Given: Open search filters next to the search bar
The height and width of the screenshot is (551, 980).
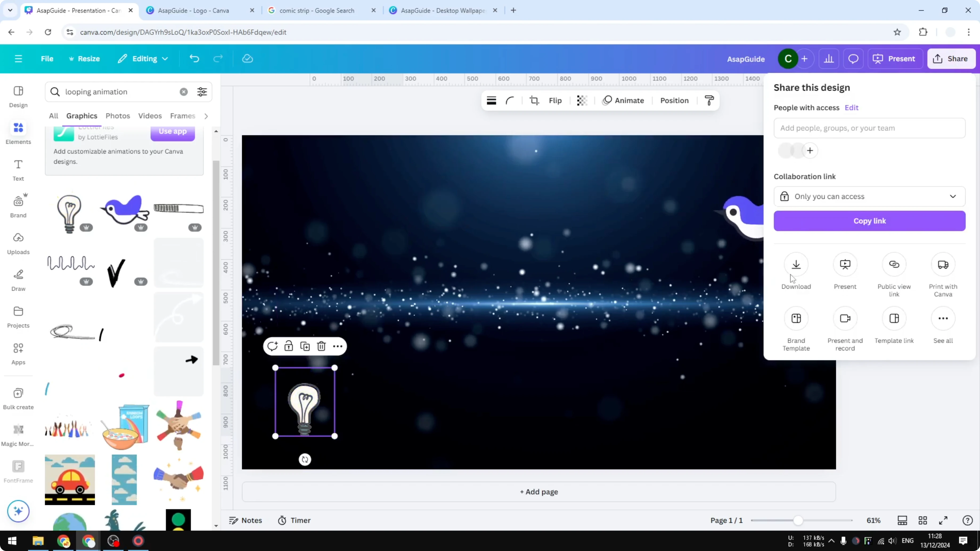Looking at the screenshot, I should coord(202,92).
